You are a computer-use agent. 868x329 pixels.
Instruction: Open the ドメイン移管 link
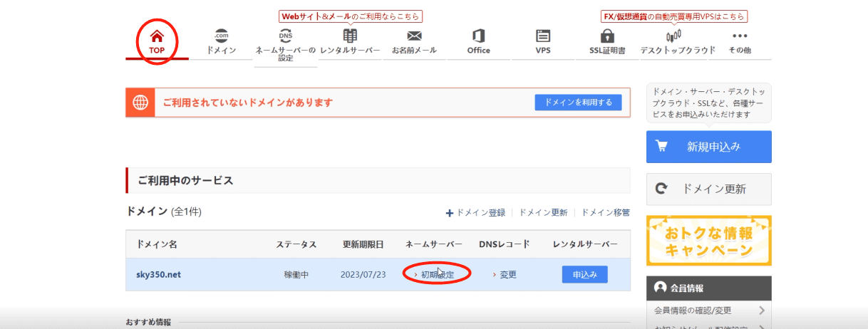[x=605, y=212]
